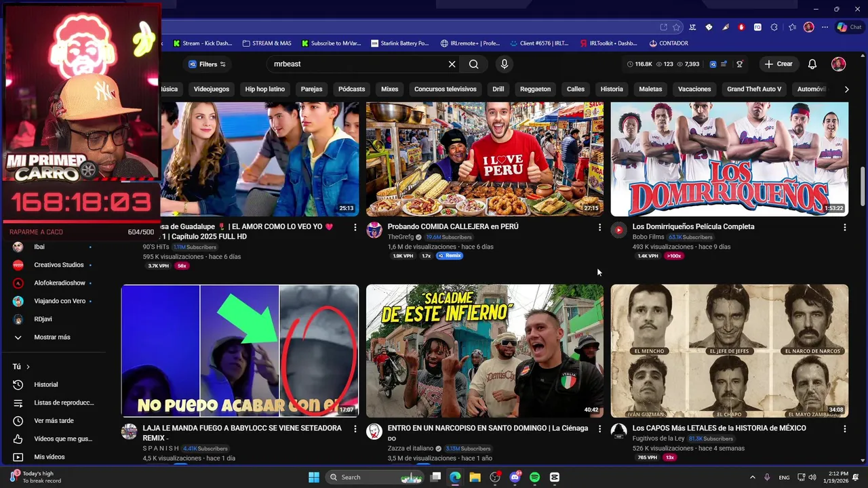Open the browser extensions puzzle icon
This screenshot has height=488, width=868.
[x=774, y=27]
